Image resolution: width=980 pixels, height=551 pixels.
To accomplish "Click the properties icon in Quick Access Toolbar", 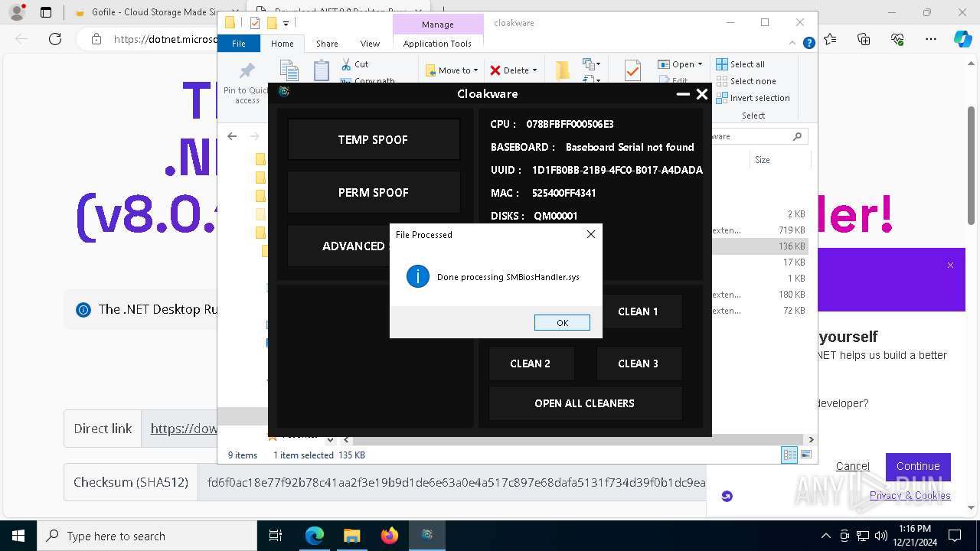I will [x=255, y=23].
